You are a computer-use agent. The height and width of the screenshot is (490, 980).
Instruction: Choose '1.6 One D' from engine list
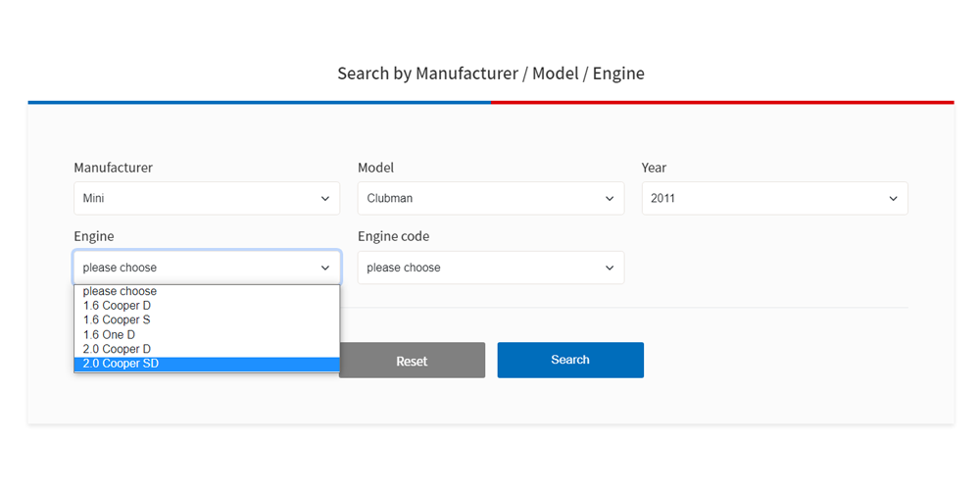207,334
